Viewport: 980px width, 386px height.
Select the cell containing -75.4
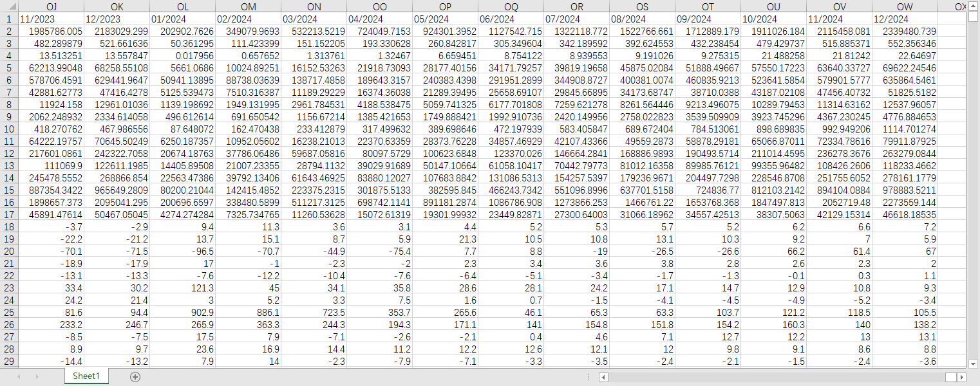pos(379,251)
